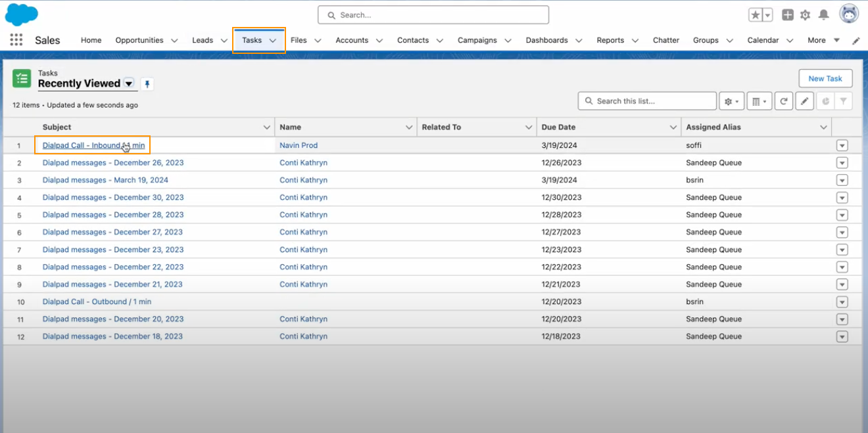The height and width of the screenshot is (433, 868).
Task: Sort by the Name column header
Action: click(x=290, y=127)
